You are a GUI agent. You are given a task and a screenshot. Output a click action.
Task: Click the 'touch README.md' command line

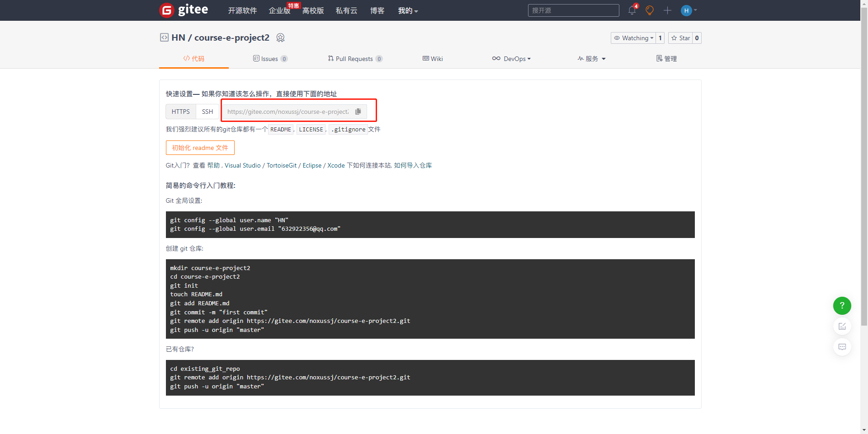[196, 294]
